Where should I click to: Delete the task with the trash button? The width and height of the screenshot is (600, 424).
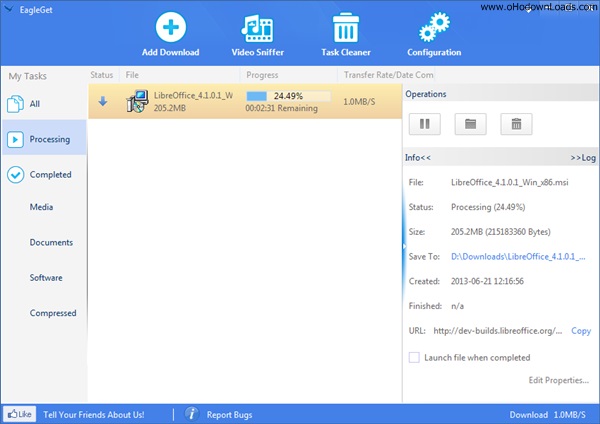(x=516, y=124)
